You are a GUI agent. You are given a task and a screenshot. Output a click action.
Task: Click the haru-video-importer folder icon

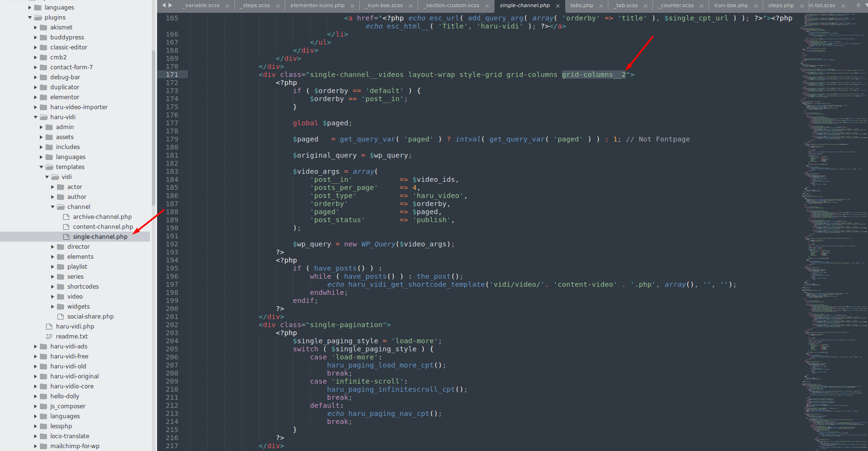coord(44,107)
